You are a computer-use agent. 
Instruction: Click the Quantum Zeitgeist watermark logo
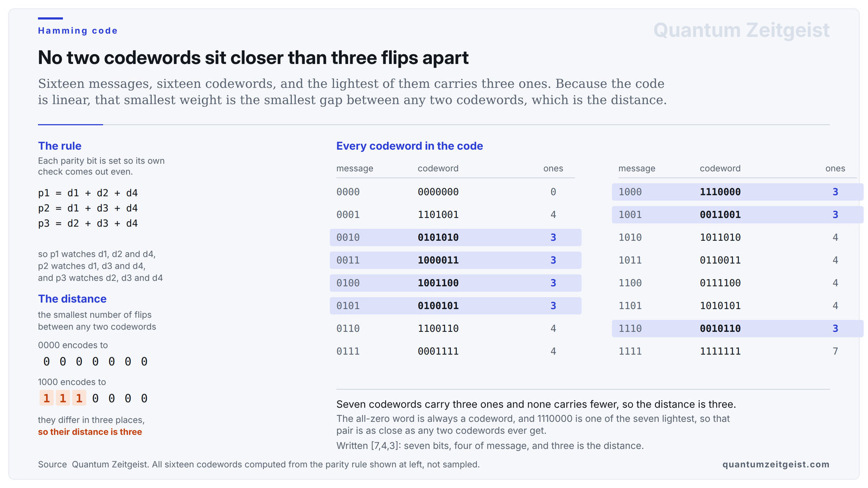[741, 30]
